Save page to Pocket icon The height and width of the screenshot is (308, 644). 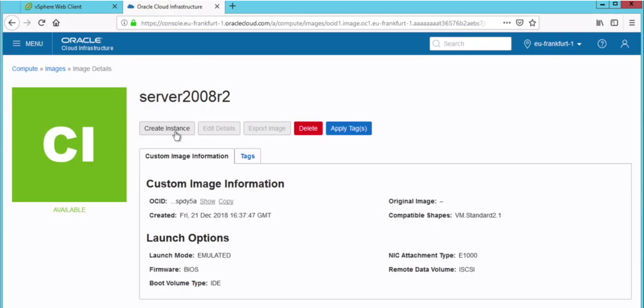(x=520, y=23)
